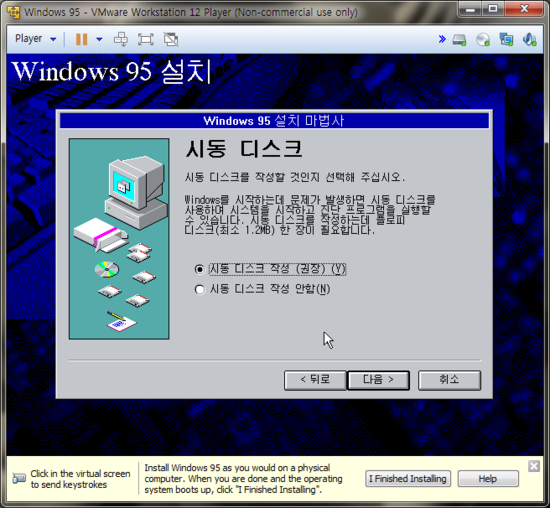550x508 pixels.
Task: Click the < 뒤로 button
Action: [315, 380]
